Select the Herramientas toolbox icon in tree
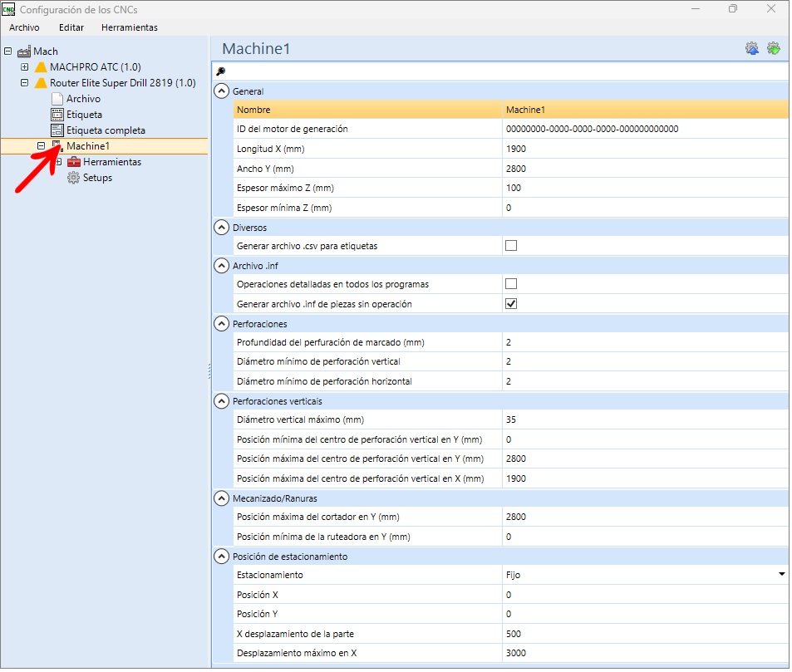The width and height of the screenshot is (792, 672). point(74,163)
